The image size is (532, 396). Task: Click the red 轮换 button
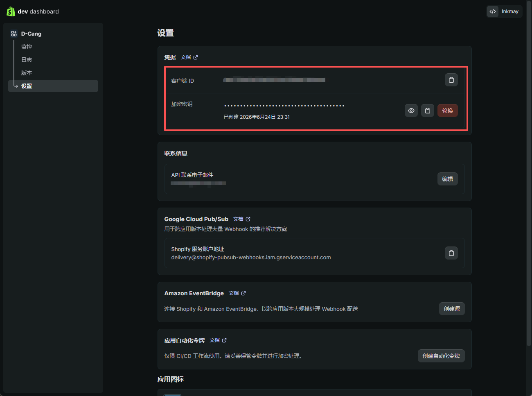coord(448,111)
